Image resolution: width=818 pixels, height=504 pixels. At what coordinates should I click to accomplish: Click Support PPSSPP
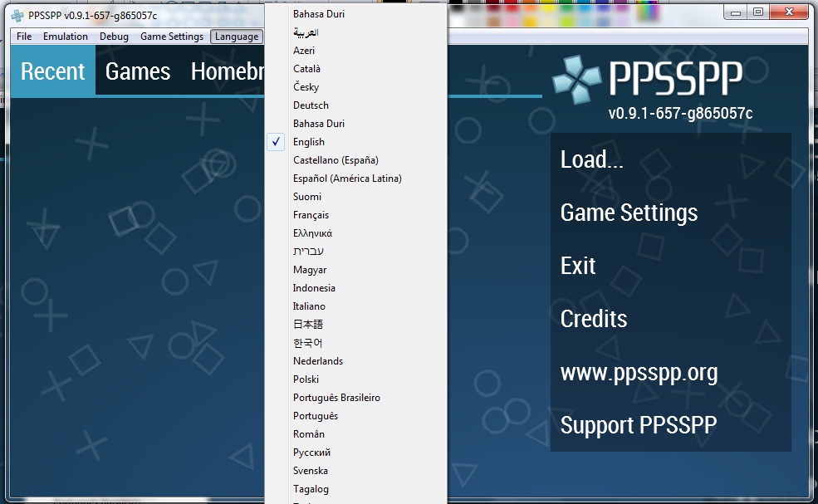click(670, 425)
